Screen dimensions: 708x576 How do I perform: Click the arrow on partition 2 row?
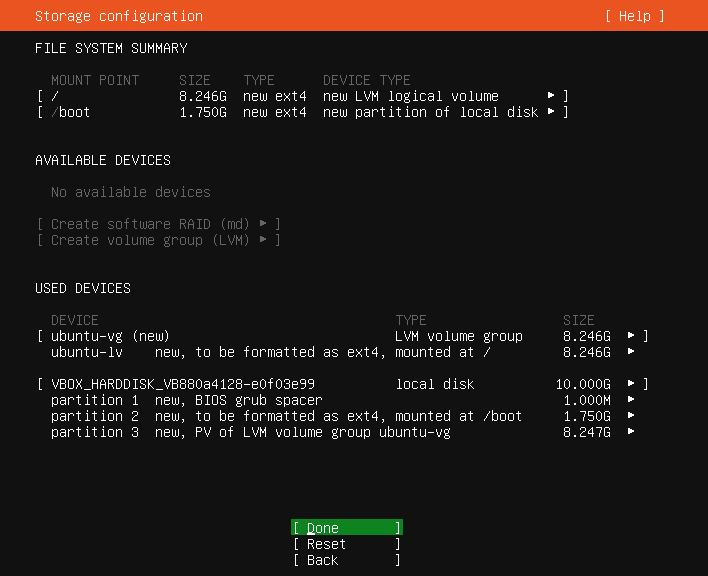tap(631, 416)
